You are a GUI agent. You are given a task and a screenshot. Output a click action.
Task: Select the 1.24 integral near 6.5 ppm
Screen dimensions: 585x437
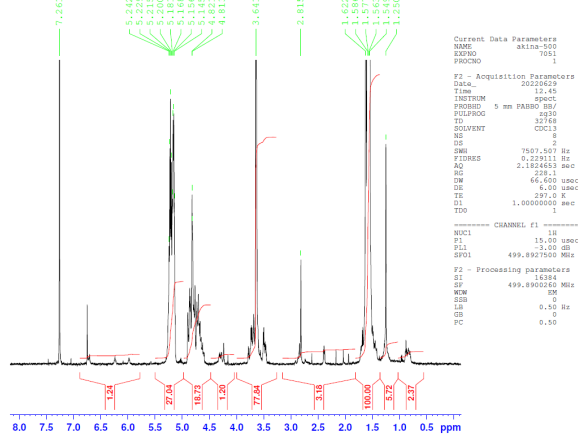pos(110,393)
